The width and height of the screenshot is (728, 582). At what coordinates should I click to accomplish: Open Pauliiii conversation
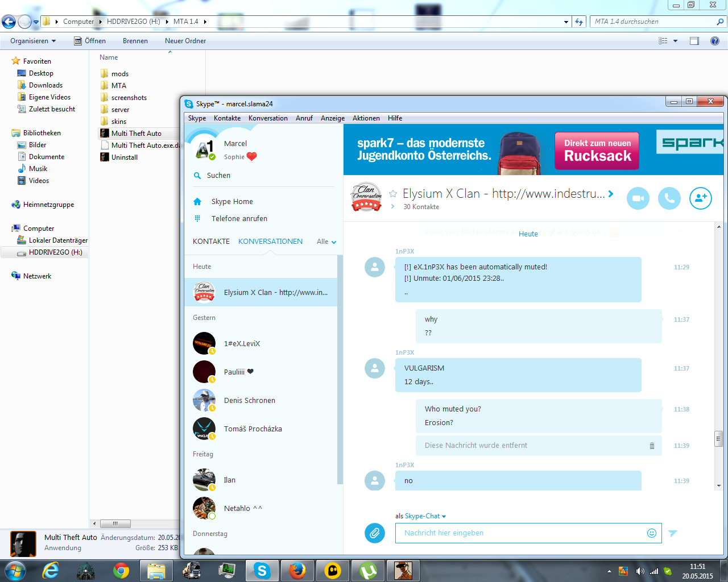(261, 372)
